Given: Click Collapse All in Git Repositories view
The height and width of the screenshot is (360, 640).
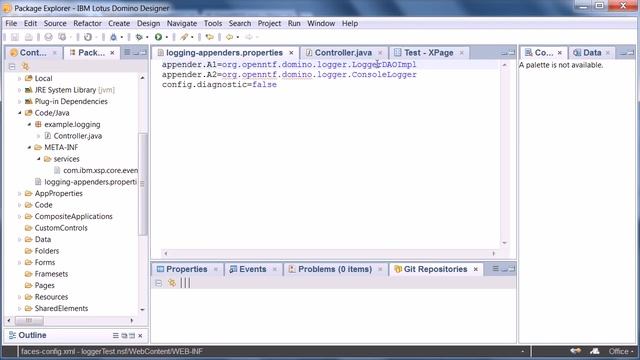Looking at the screenshot, I should point(159,283).
